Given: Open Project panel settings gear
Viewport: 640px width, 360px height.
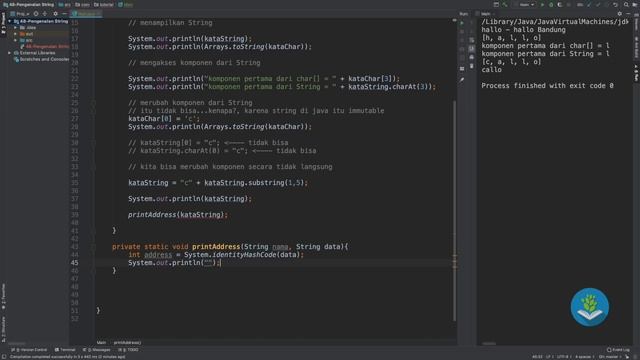Looking at the screenshot, I should click(56, 13).
